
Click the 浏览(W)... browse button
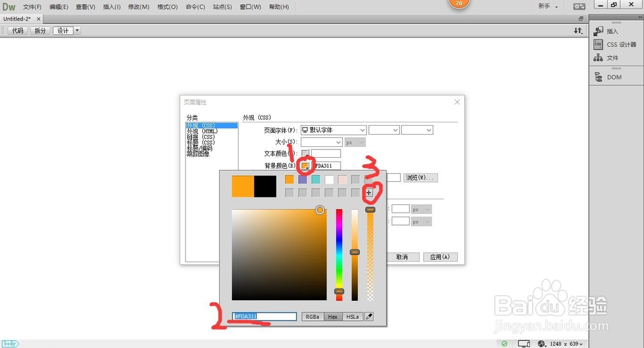(x=420, y=177)
